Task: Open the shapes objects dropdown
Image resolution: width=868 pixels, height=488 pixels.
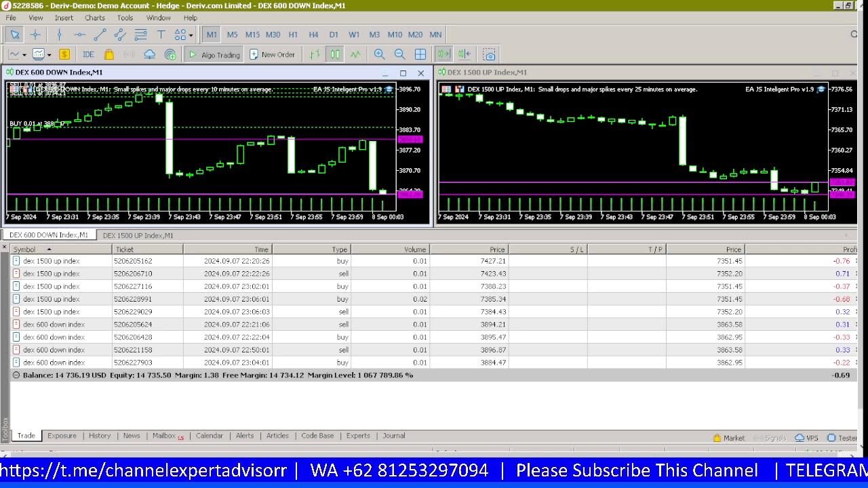Action: click(x=184, y=35)
